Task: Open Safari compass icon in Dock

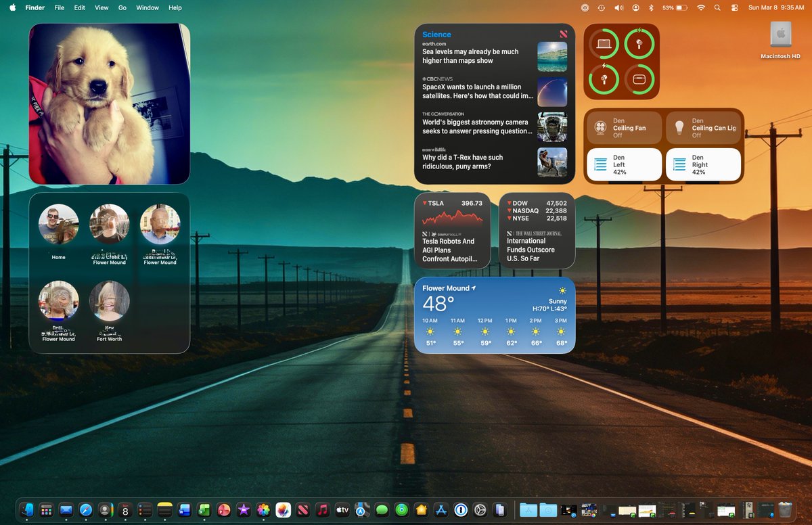Action: (86, 510)
